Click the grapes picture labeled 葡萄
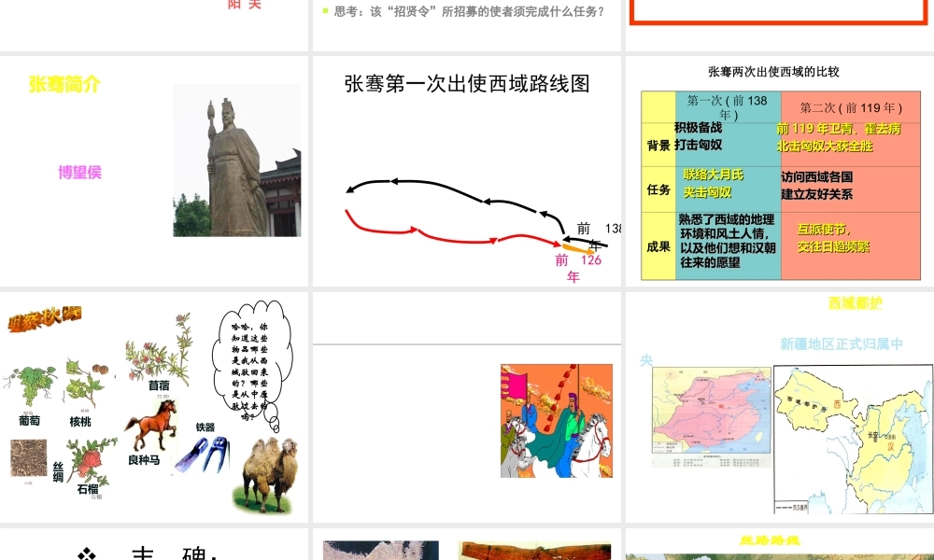934x560 pixels. 30,386
